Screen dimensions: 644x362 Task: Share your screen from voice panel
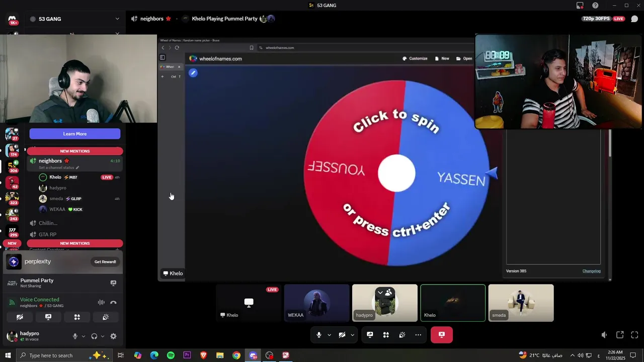[48, 317]
